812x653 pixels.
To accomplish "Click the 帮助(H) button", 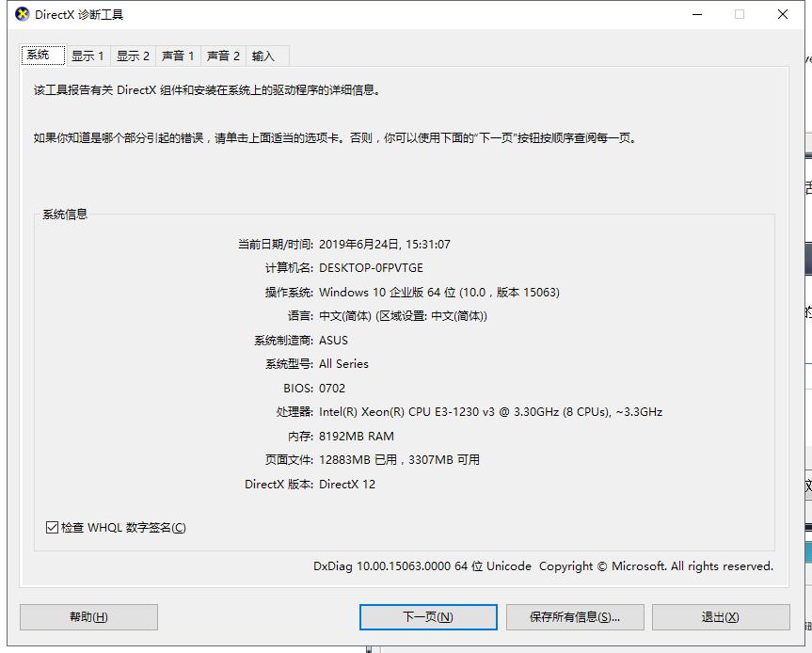I will 88,617.
